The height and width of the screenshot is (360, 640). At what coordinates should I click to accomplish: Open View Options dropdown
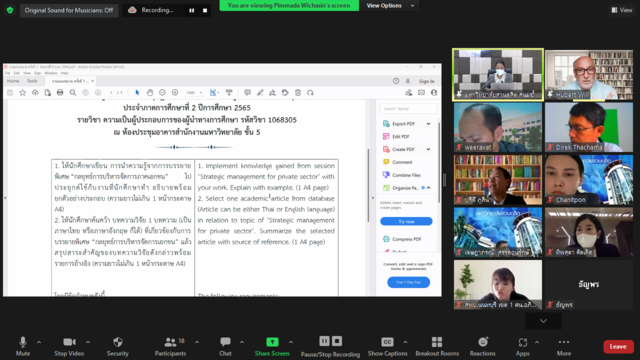pos(390,6)
